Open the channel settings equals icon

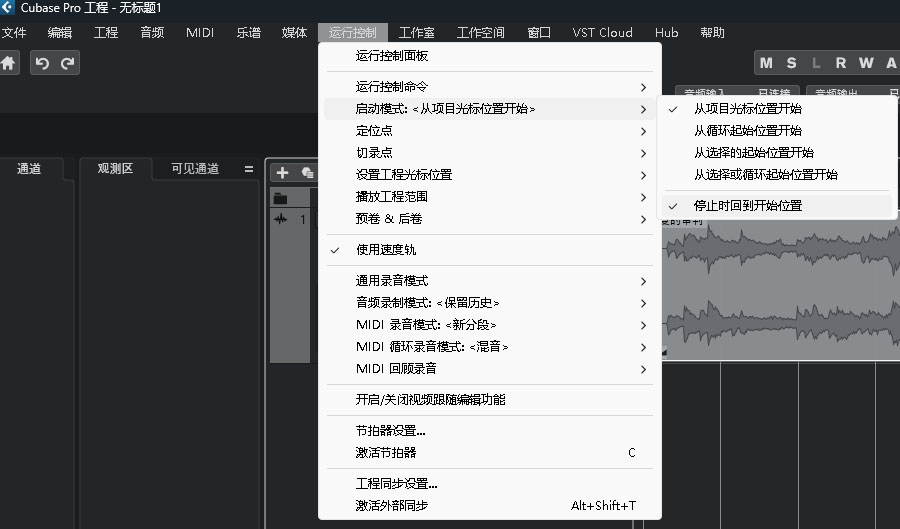point(249,169)
